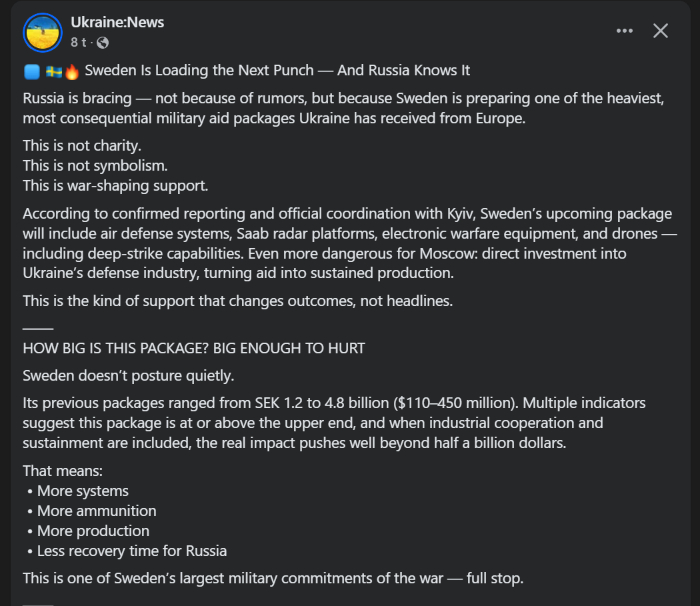Open the post's "8 t" timestamp link
This screenshot has height=606, width=700.
79,43
